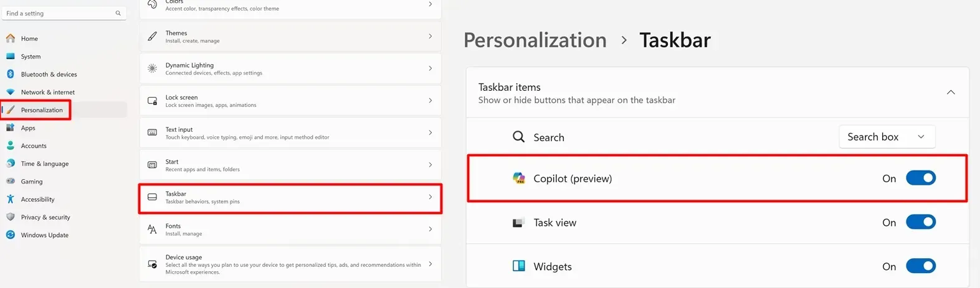Viewport: 980px width, 288px height.
Task: Open the Dynamic Lighting settings
Action: pos(290,68)
